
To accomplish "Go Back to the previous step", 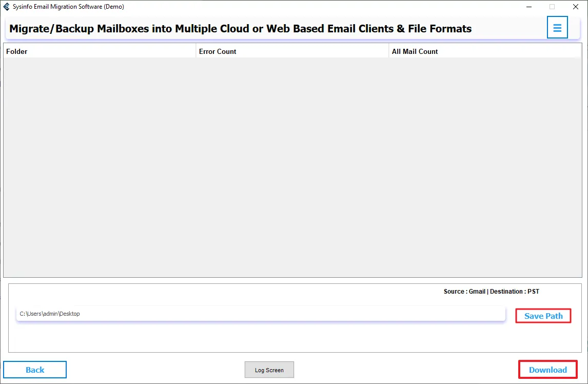I will (35, 370).
